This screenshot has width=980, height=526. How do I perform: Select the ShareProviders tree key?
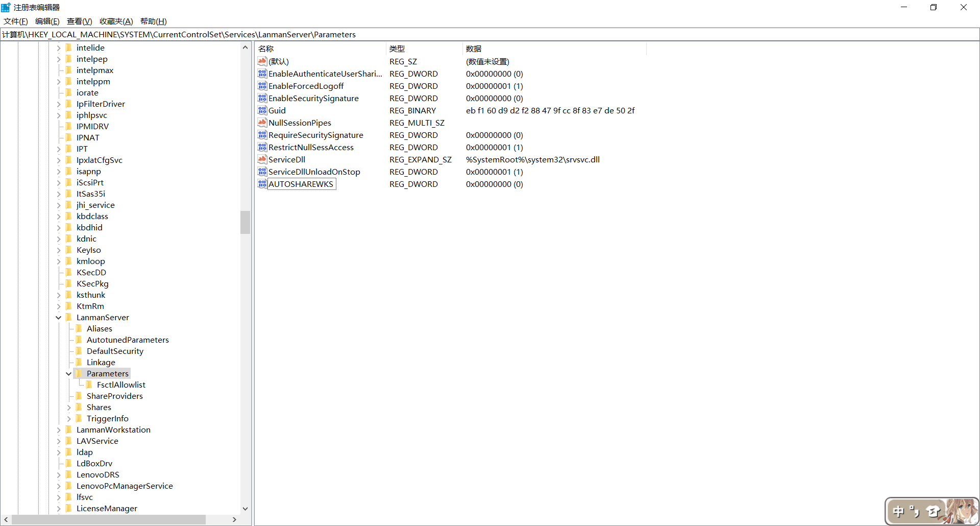pyautogui.click(x=115, y=396)
